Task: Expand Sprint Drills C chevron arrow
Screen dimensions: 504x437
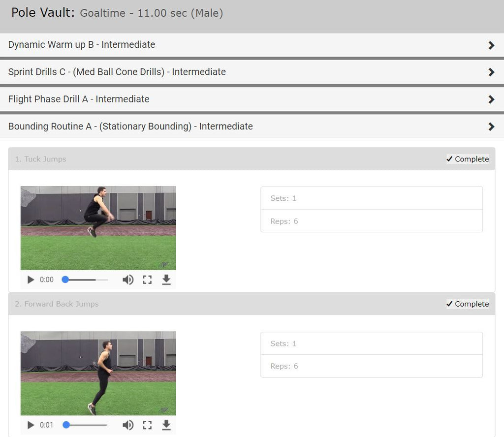Action: coord(491,72)
